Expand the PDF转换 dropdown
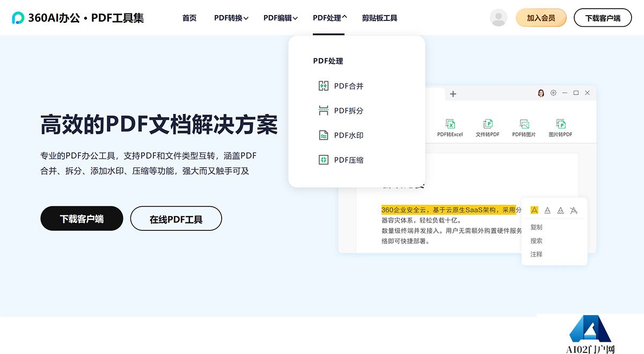Image resolution: width=644 pixels, height=354 pixels. tap(231, 18)
